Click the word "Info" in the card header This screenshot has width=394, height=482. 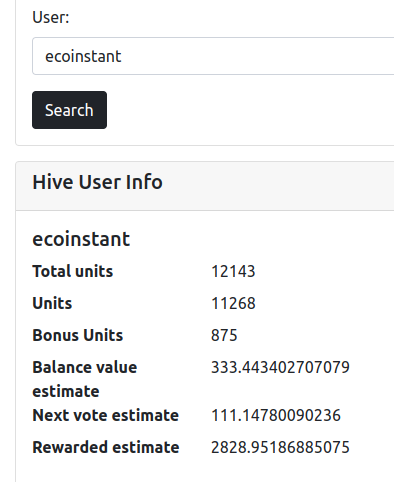tap(144, 182)
